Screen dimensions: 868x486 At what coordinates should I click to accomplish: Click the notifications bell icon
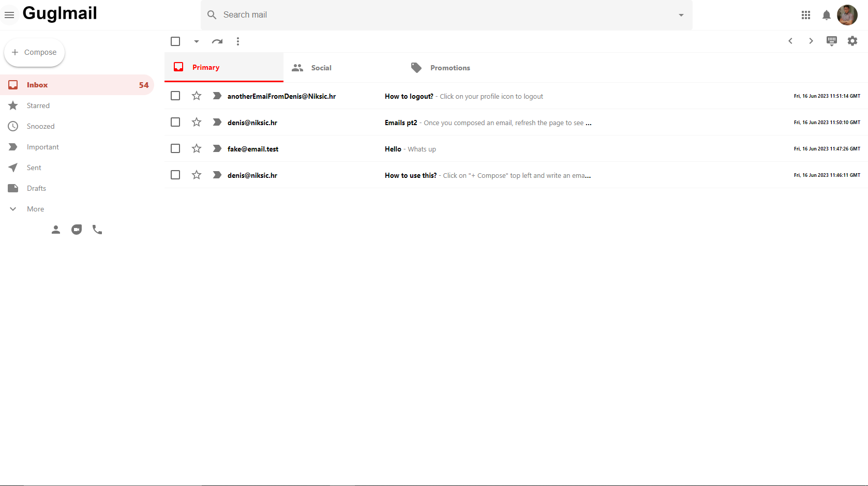click(x=826, y=15)
